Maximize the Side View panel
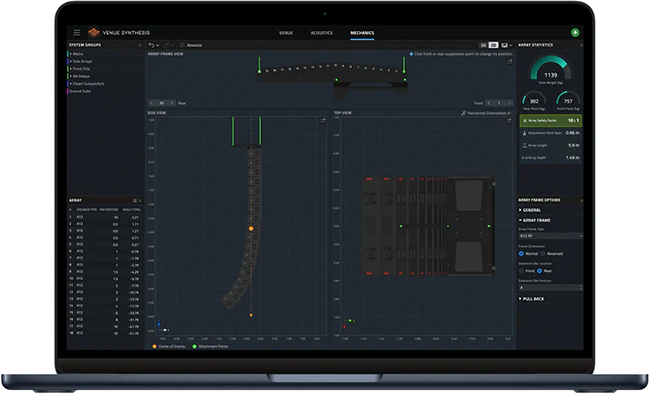Screen dimensions: 650x394 pyautogui.click(x=323, y=121)
